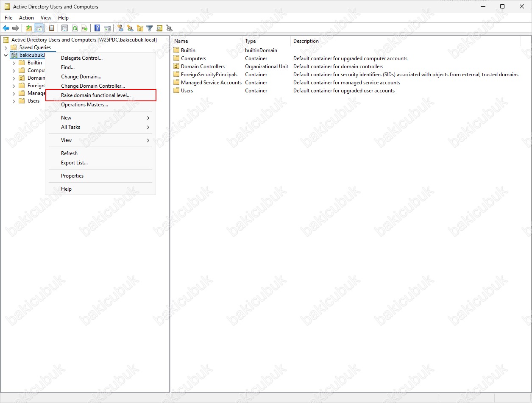Select Managed Service Accounts name in list
The height and width of the screenshot is (403, 532).
[211, 83]
